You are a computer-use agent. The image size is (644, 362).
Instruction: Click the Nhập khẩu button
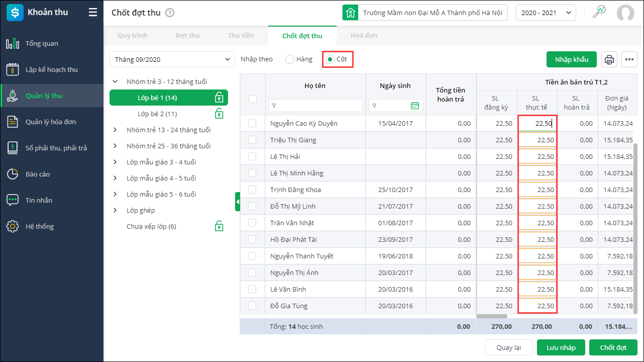pos(571,59)
